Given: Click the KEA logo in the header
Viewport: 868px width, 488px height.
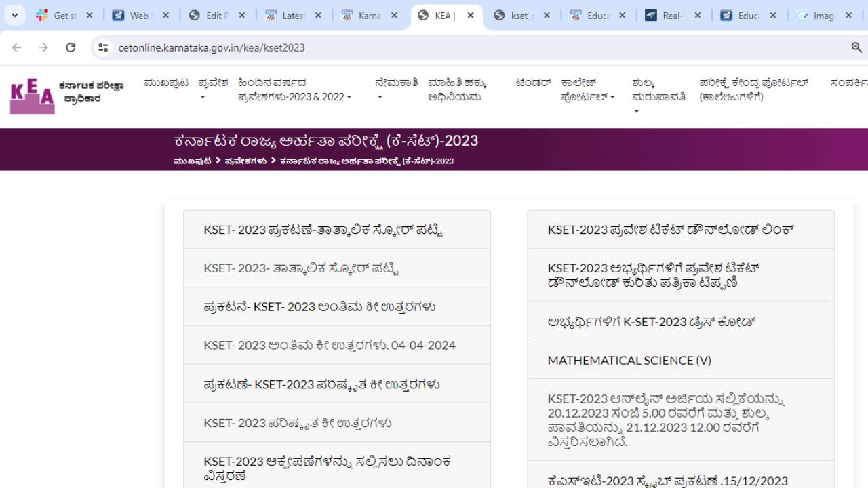Looking at the screenshot, I should (33, 97).
